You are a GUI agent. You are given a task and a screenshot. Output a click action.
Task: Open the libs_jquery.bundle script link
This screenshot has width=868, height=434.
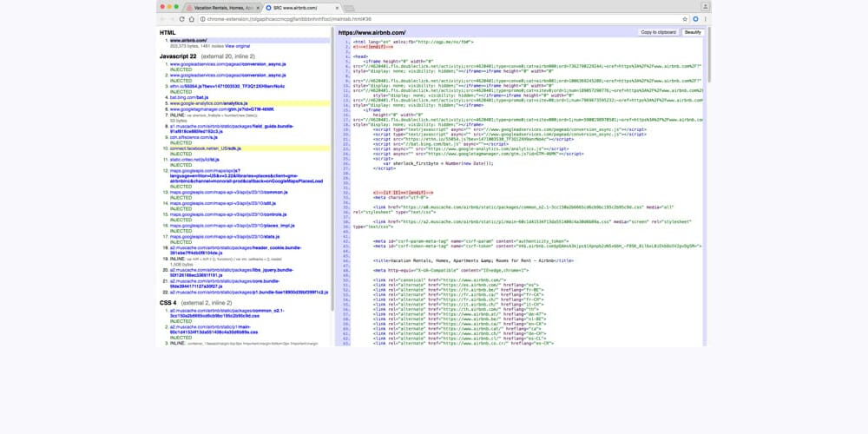[x=232, y=273]
